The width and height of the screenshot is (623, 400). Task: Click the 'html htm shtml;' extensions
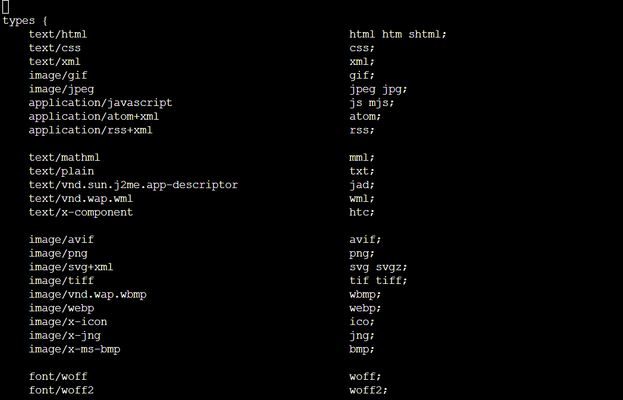[x=398, y=35]
